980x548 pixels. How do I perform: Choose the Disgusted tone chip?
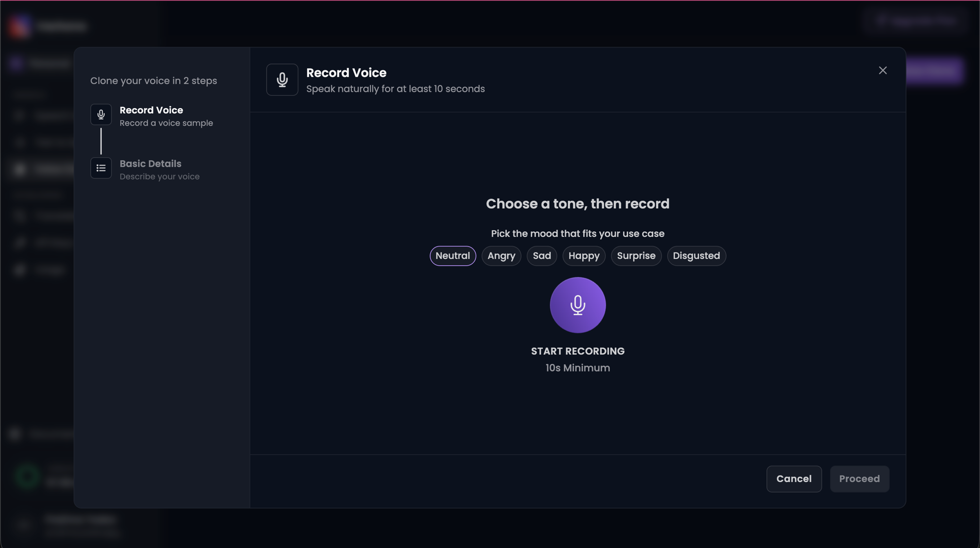696,256
